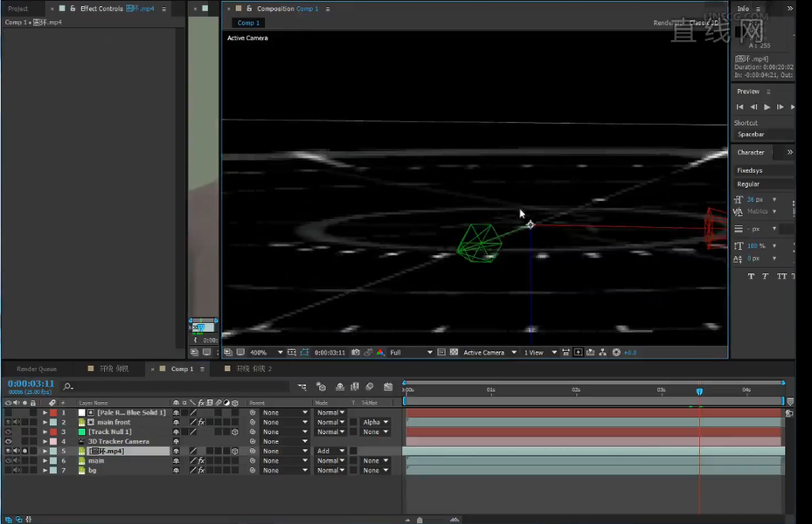
Task: Click the snapshot camera icon in the viewer toolbar
Action: pyautogui.click(x=356, y=352)
